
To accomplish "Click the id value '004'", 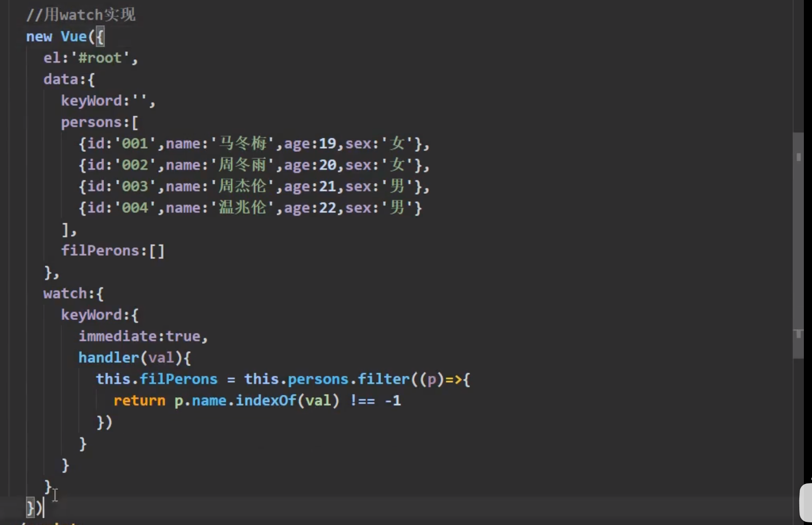I will 135,208.
